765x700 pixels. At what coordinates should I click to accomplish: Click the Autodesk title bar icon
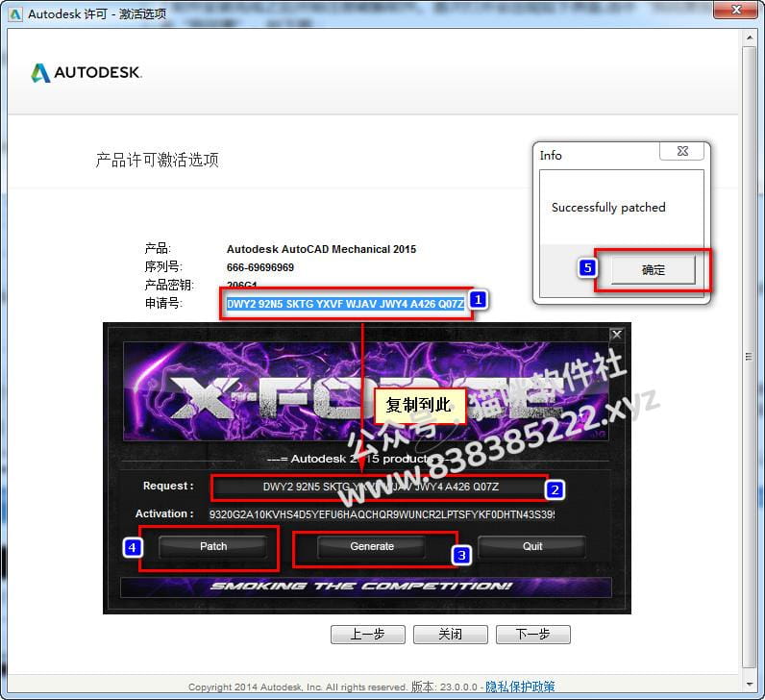point(15,14)
